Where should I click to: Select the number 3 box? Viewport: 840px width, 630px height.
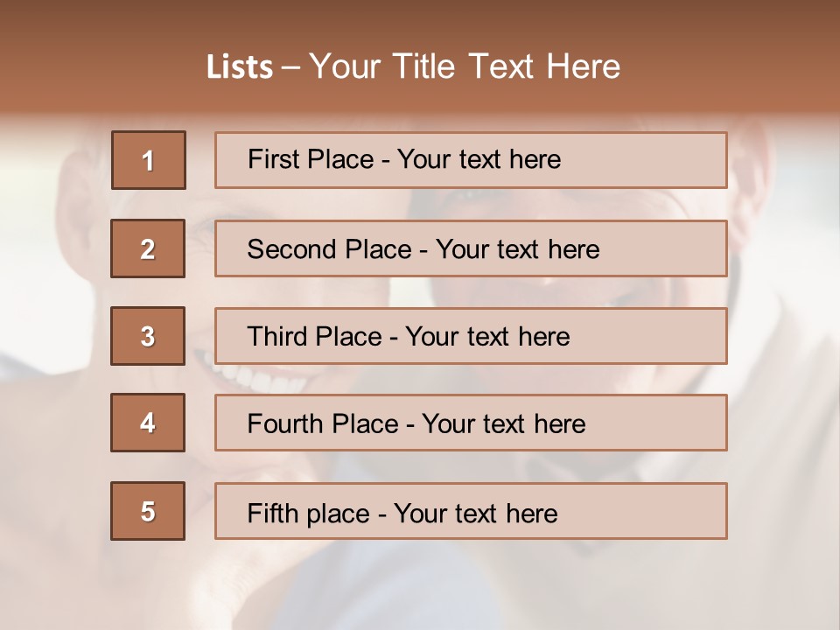148,336
